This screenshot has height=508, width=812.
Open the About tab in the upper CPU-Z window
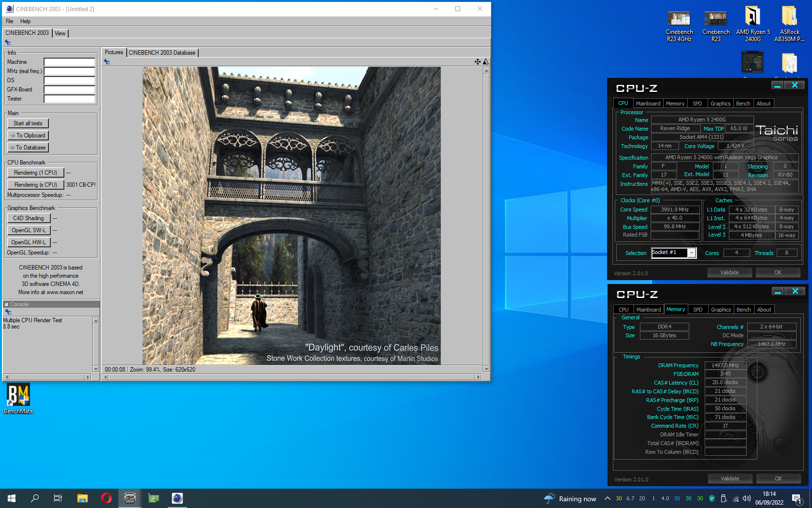click(764, 104)
